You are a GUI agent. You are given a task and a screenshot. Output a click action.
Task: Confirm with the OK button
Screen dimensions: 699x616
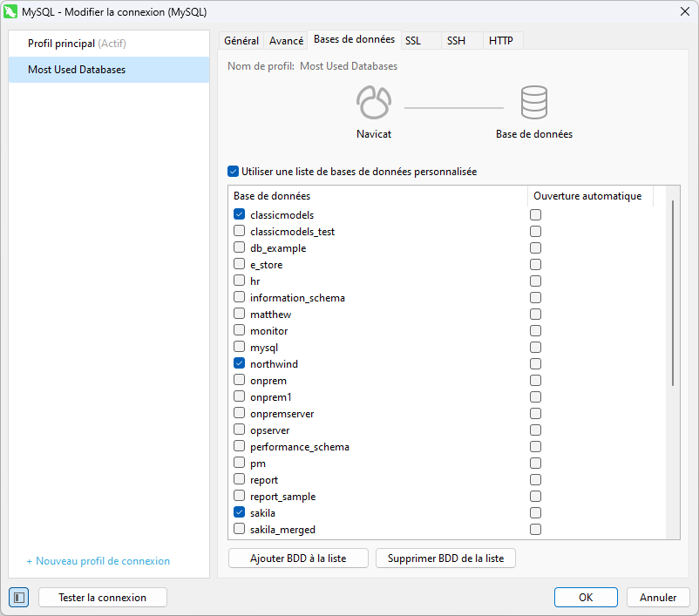pyautogui.click(x=586, y=598)
